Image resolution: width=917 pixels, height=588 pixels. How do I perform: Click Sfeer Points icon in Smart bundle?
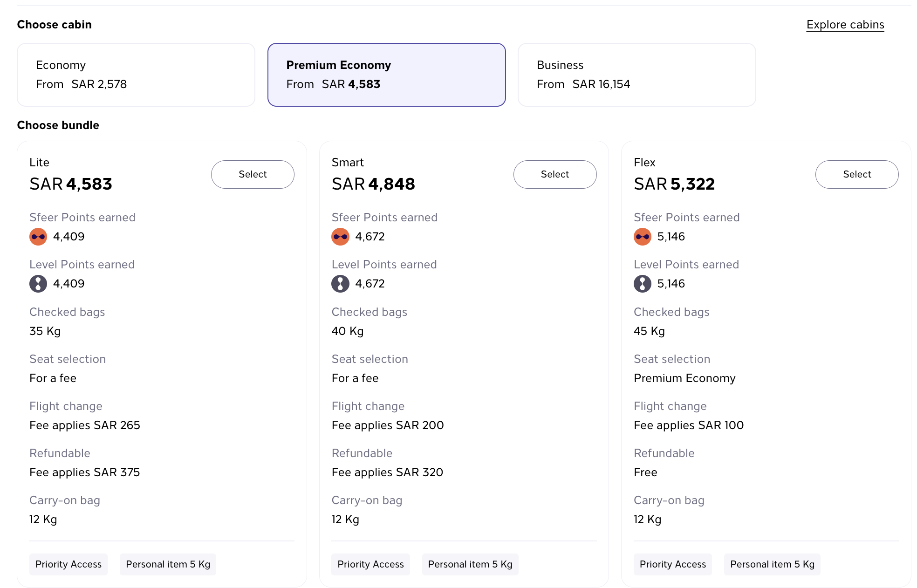point(340,237)
